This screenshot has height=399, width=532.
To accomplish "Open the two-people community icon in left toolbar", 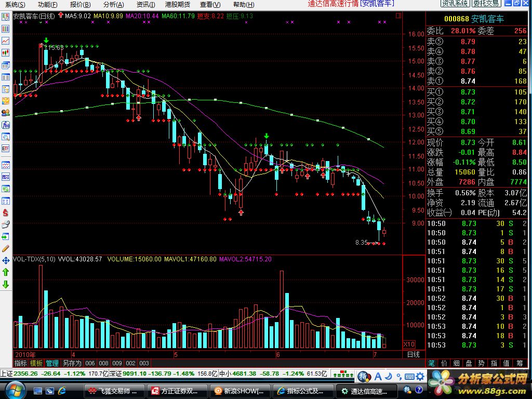I will tap(5, 113).
